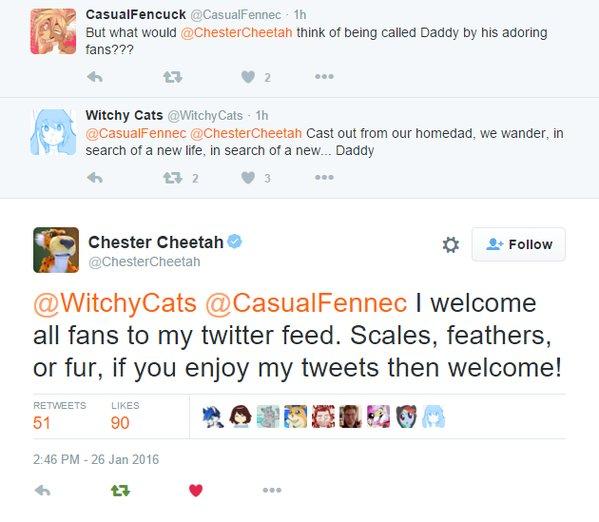This screenshot has height=522, width=599.
Task: Retweet Witchy Cats' tweet with 2 retweets
Action: click(x=173, y=178)
